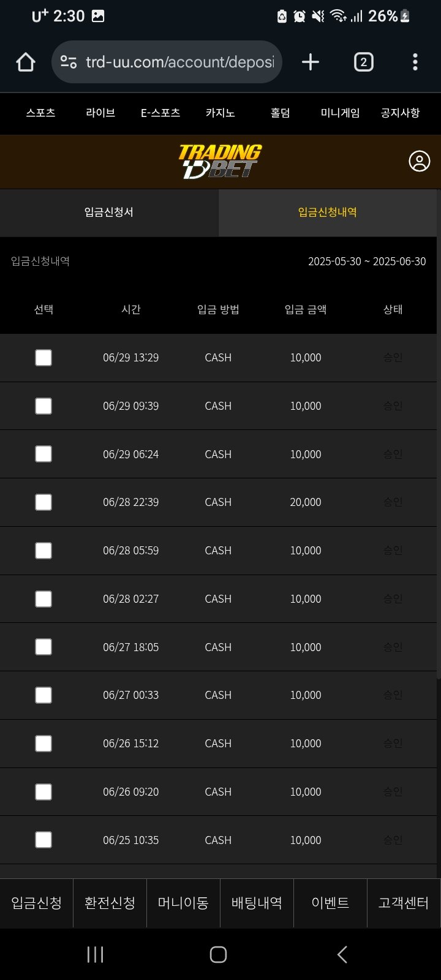Open the 미니게임 menu item

tap(340, 113)
